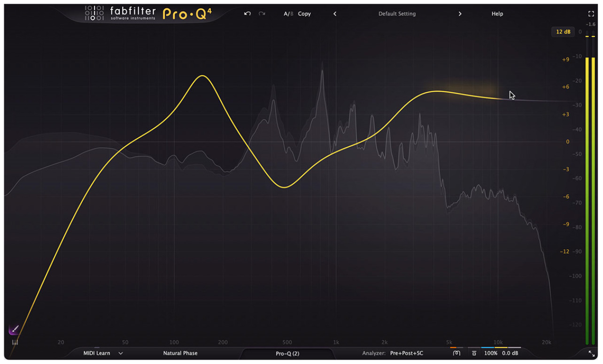Change the 12 dB display range
The height and width of the screenshot is (364, 603).
(563, 32)
